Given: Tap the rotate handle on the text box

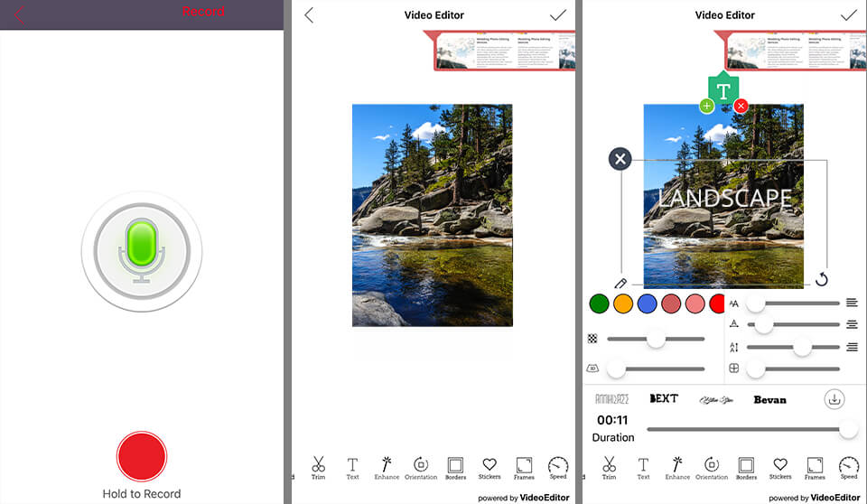Looking at the screenshot, I should [x=822, y=279].
